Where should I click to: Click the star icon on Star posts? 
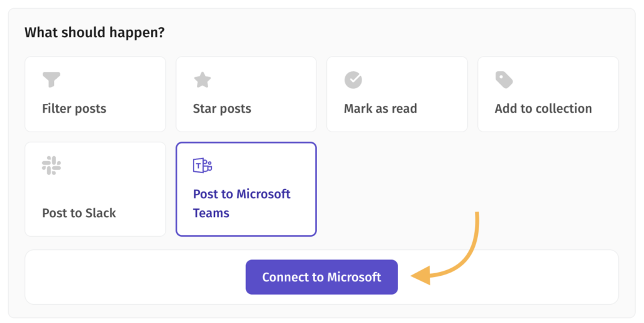click(202, 80)
